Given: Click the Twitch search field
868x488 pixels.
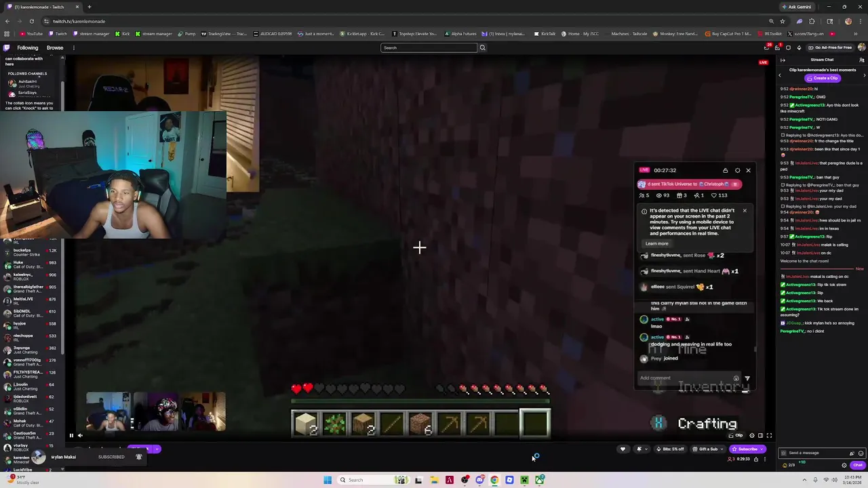Looking at the screenshot, I should point(429,47).
